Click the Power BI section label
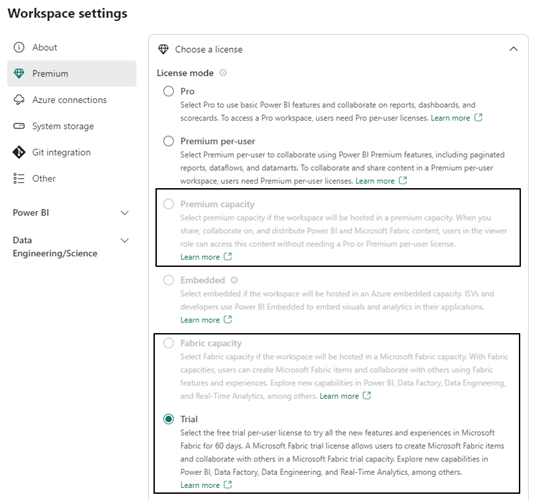Image resolution: width=534 pixels, height=501 pixels. (31, 213)
